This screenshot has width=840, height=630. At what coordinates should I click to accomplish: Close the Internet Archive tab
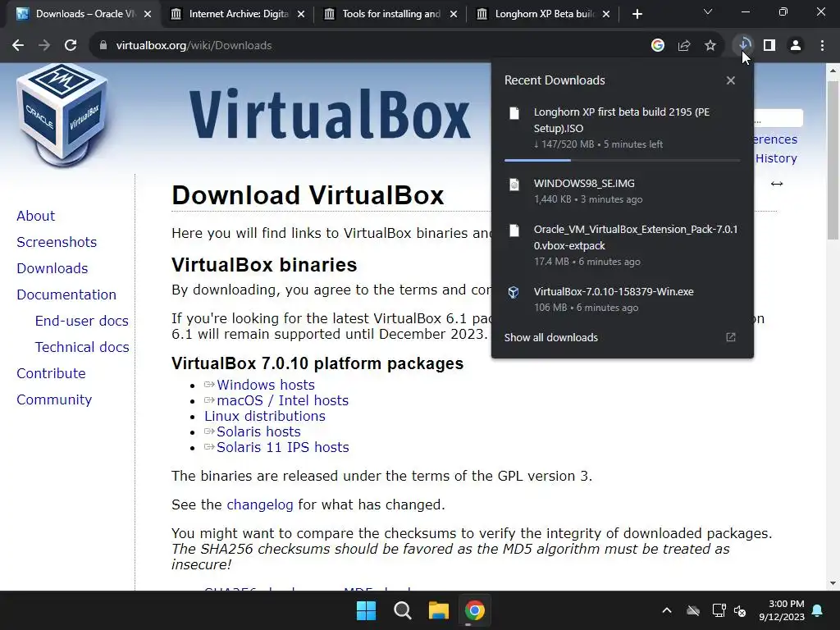301,15
